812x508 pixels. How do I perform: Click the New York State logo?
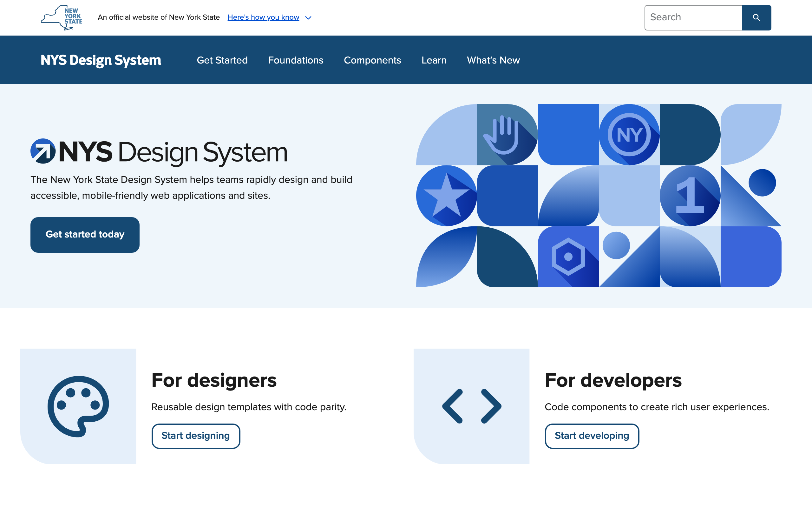tap(62, 17)
